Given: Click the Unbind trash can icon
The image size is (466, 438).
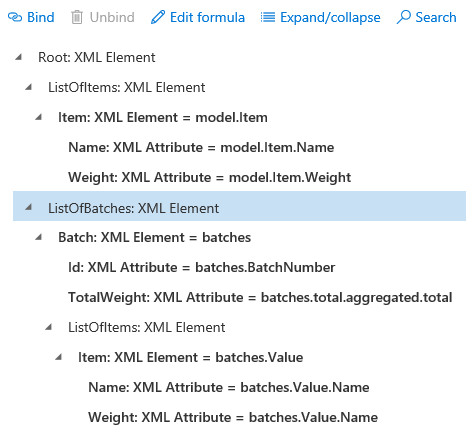Looking at the screenshot, I should tap(77, 17).
